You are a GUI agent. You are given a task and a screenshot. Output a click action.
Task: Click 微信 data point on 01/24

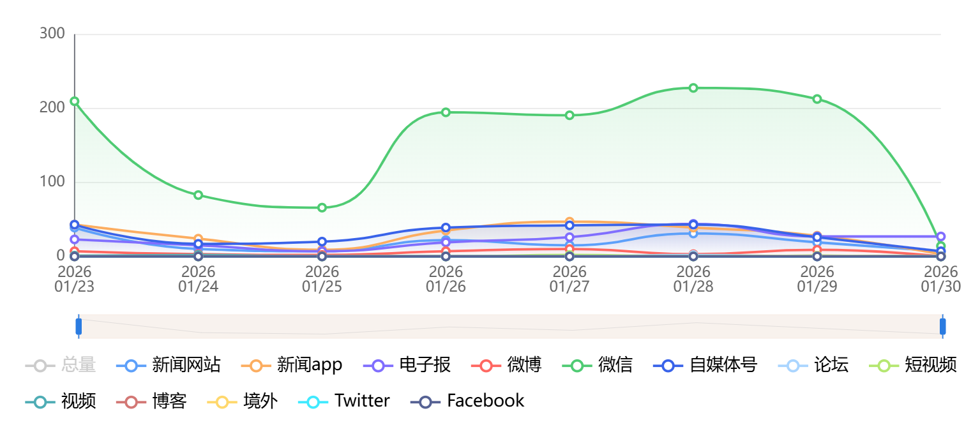point(199,195)
